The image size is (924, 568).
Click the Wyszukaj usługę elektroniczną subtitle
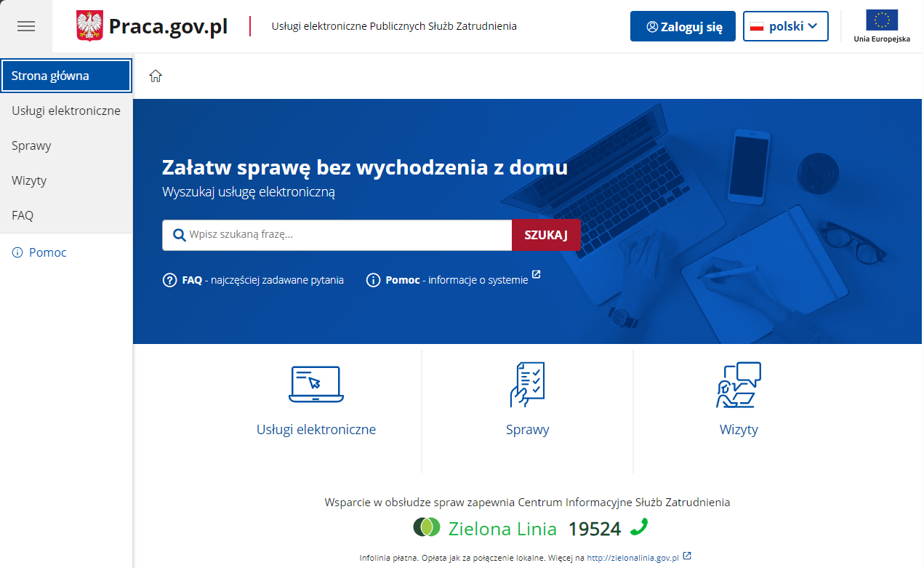[249, 193]
